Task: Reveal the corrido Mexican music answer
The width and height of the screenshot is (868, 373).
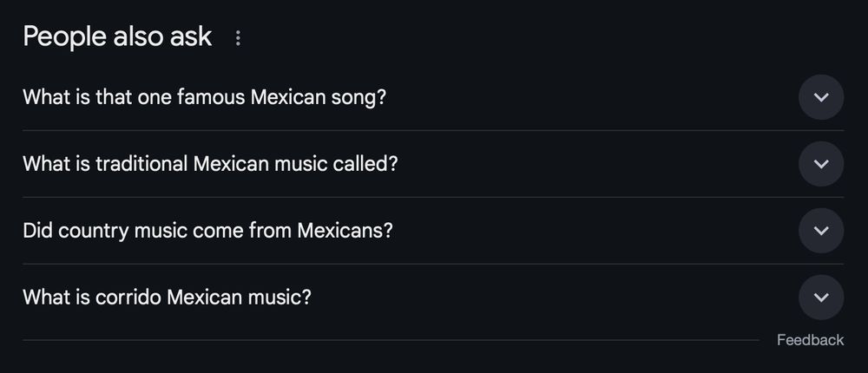Action: click(167, 298)
